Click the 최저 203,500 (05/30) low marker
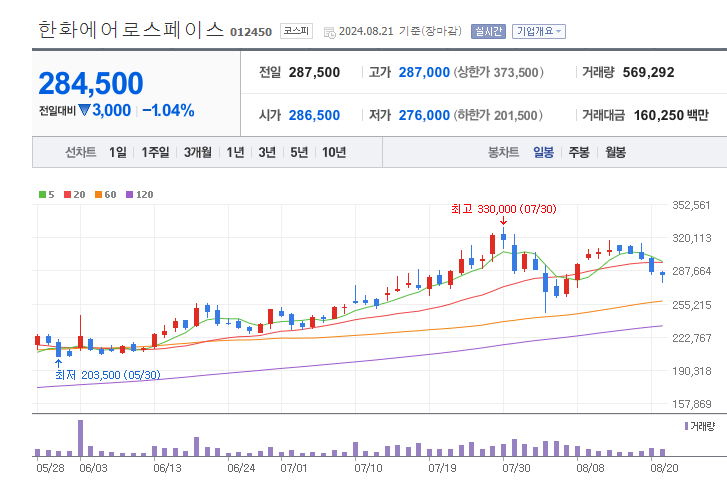 (108, 375)
